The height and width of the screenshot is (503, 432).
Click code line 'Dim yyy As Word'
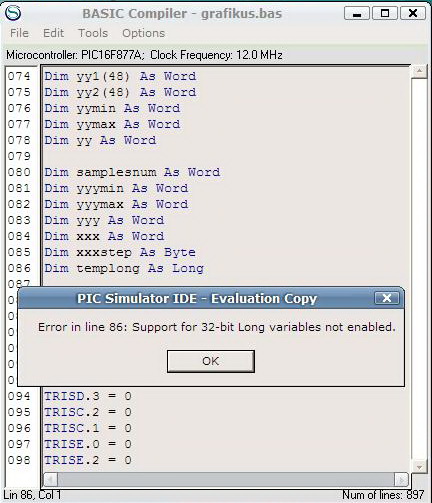pyautogui.click(x=104, y=220)
